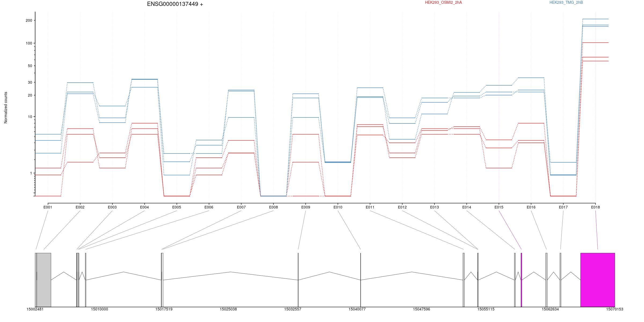Click exon label E003

[112, 207]
